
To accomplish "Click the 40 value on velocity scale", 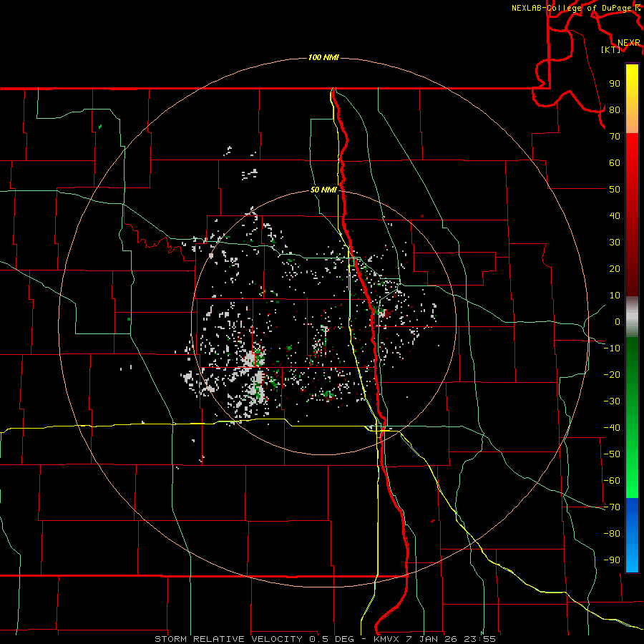I will (615, 215).
